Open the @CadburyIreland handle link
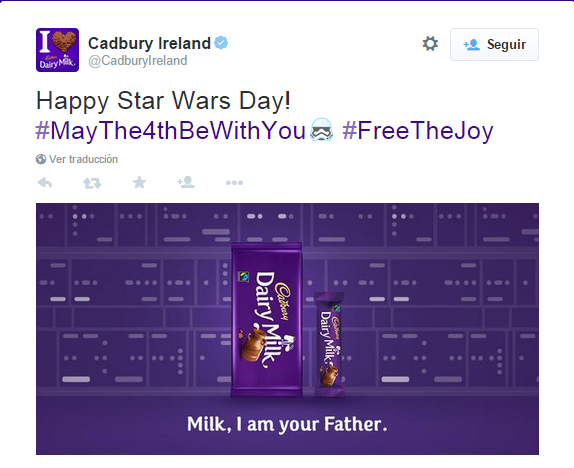Image resolution: width=574 pixels, height=468 pixels. (x=138, y=61)
